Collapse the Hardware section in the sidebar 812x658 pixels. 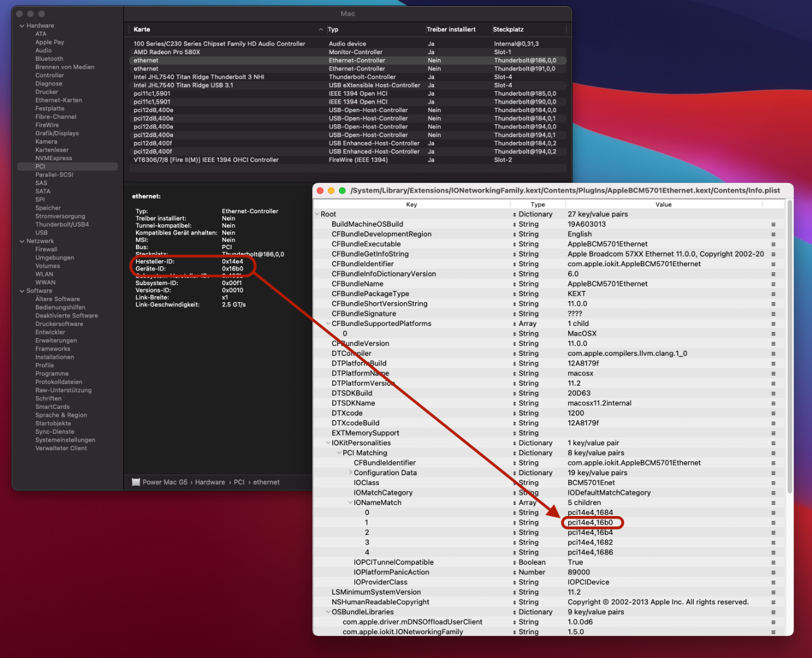pyautogui.click(x=22, y=26)
